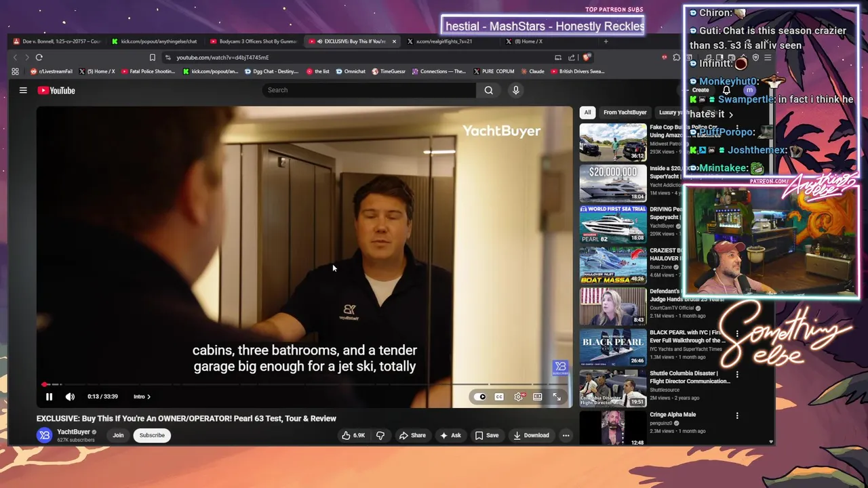
Task: Open the Connections bookmark
Action: point(439,71)
